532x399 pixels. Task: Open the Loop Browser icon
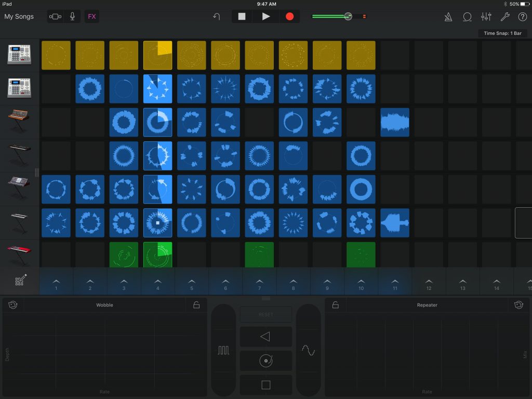coord(467,17)
